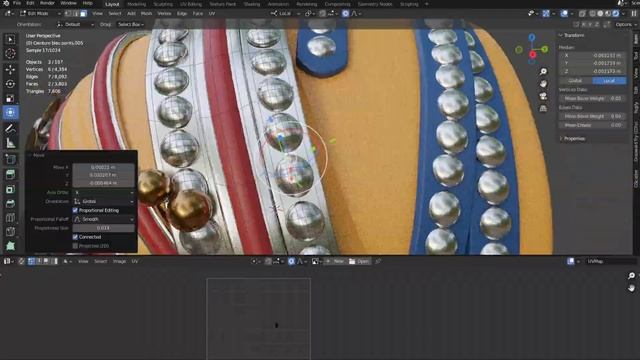The width and height of the screenshot is (640, 360).
Task: Open Axis Ortho X dropdown
Action: pyautogui.click(x=104, y=192)
